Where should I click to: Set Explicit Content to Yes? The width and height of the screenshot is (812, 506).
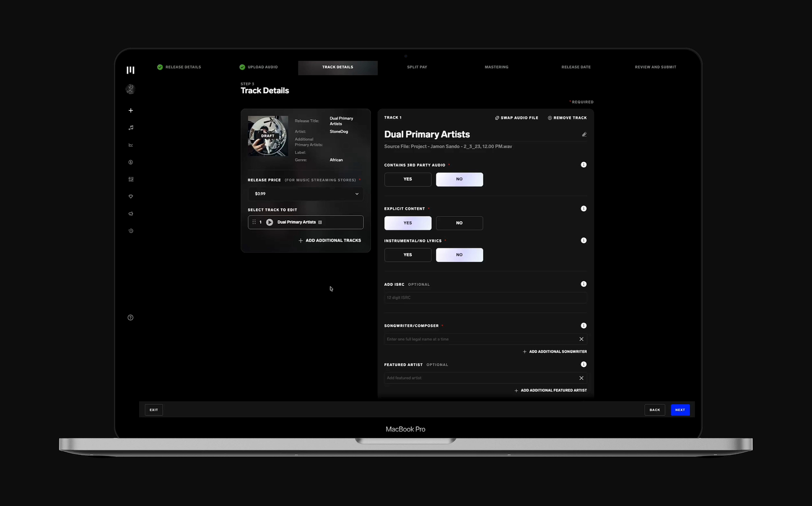408,223
